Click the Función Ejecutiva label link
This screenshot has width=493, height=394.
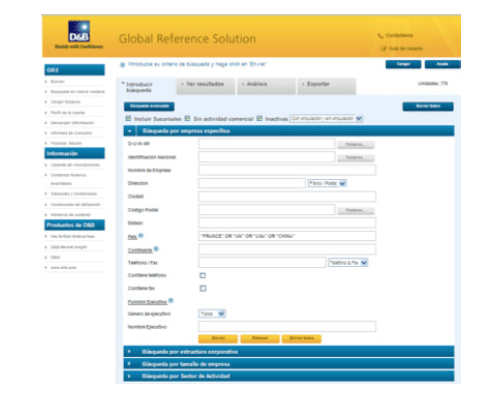coord(147,302)
